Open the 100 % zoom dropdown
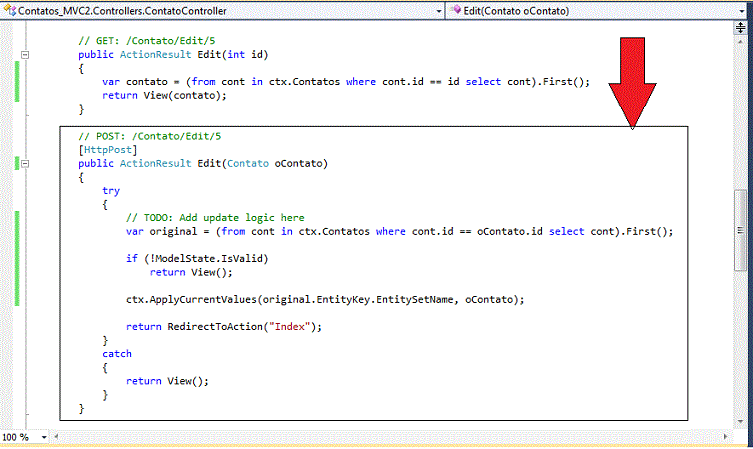This screenshot has height=449, width=753. click(x=44, y=437)
